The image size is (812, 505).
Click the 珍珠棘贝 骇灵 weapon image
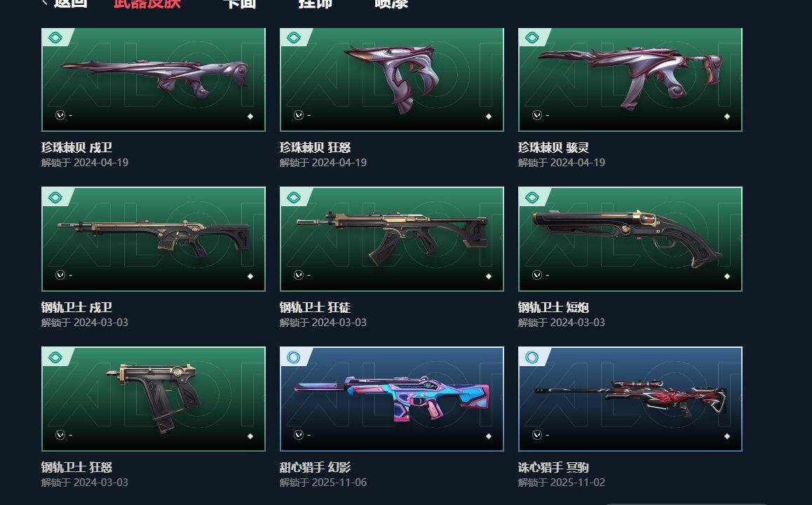pos(630,76)
